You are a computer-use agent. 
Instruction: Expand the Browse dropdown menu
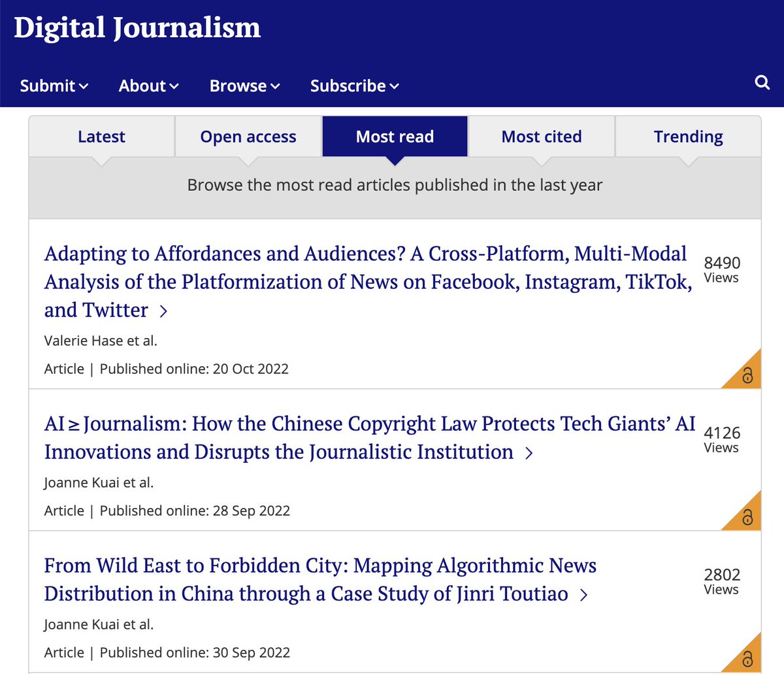click(x=245, y=86)
